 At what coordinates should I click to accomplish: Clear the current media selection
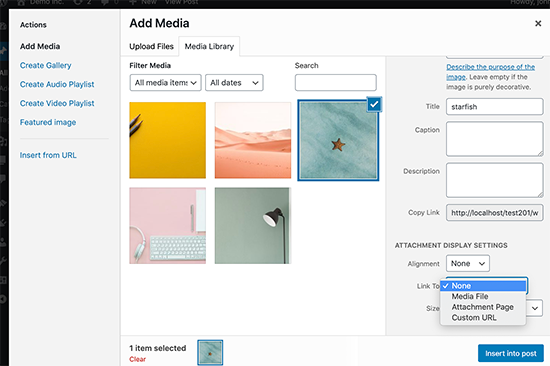(138, 359)
